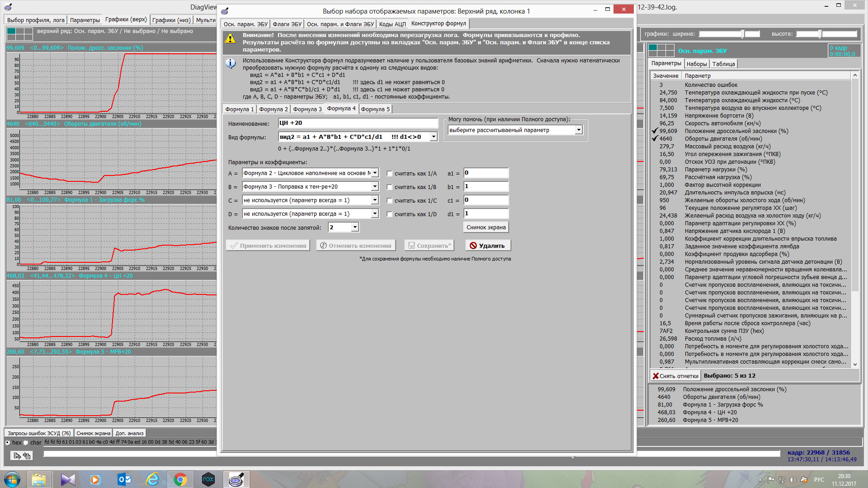Click the parameter list scrollbar up arrow

[855, 76]
